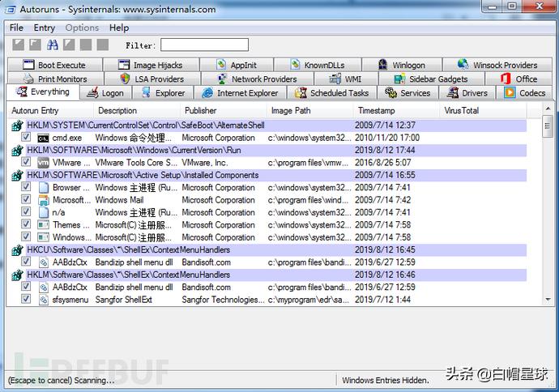The image size is (559, 392).
Task: Toggle the Windows Mail entry checkbox
Action: point(26,199)
